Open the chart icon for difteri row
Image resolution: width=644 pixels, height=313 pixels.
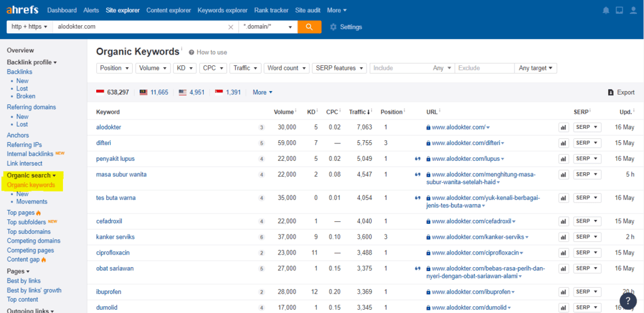pyautogui.click(x=563, y=143)
